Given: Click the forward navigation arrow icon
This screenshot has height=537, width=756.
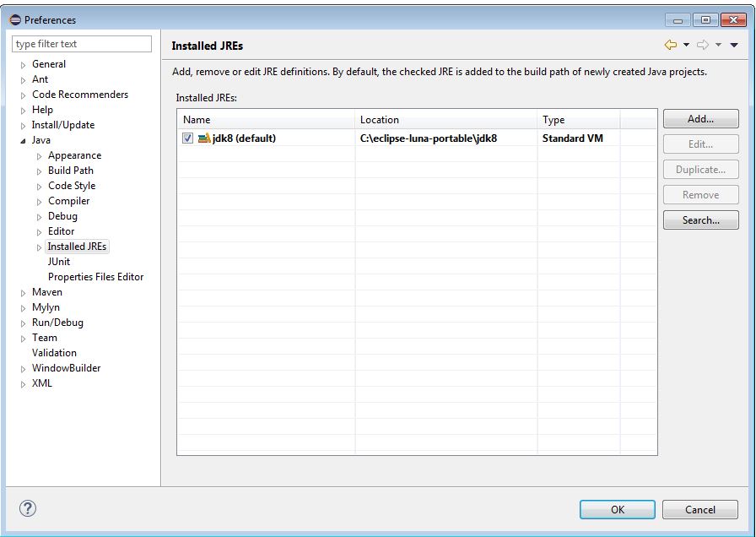Looking at the screenshot, I should click(702, 45).
